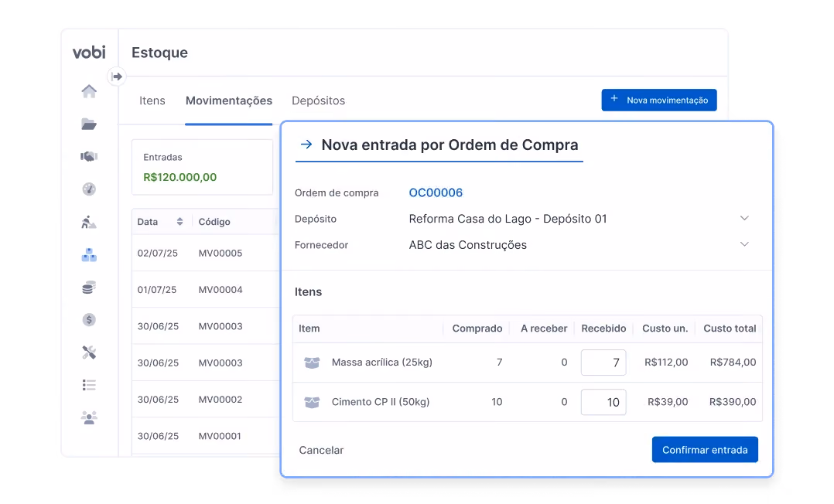Click Cancelar in the dialog
This screenshot has width=834, height=504.
(x=321, y=451)
